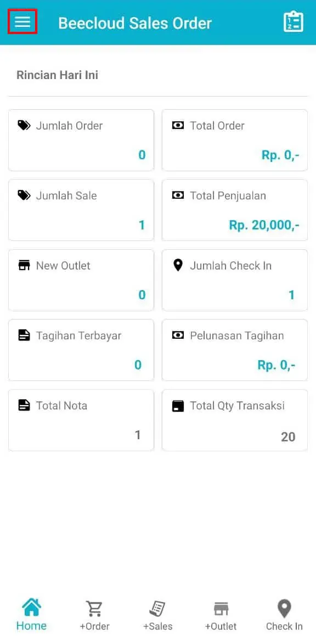Viewport: 316px width, 644px height.
Task: Open the Pelunasan Tagihan card
Action: pyautogui.click(x=235, y=350)
